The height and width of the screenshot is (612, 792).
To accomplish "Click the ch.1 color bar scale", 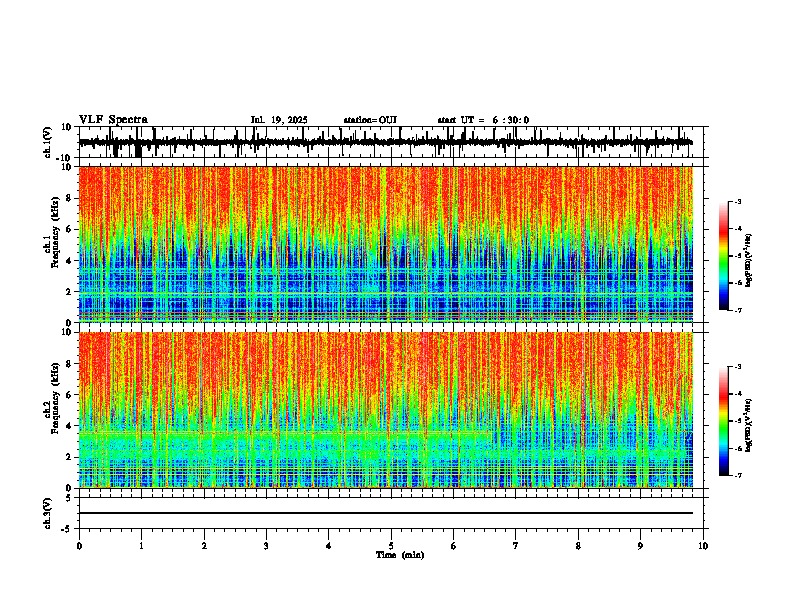I will 724,256.
